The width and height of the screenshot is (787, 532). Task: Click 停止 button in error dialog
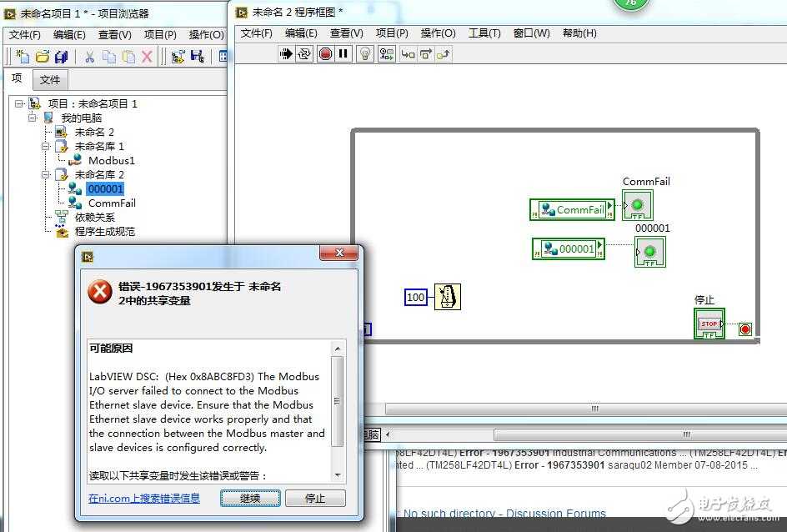click(x=315, y=498)
